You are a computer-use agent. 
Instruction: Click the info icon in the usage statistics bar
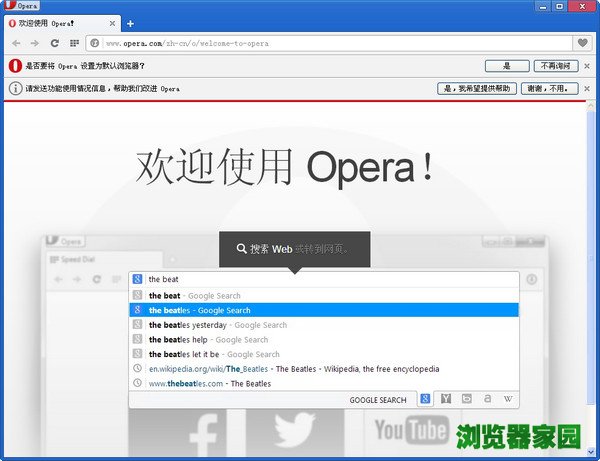pyautogui.click(x=15, y=88)
